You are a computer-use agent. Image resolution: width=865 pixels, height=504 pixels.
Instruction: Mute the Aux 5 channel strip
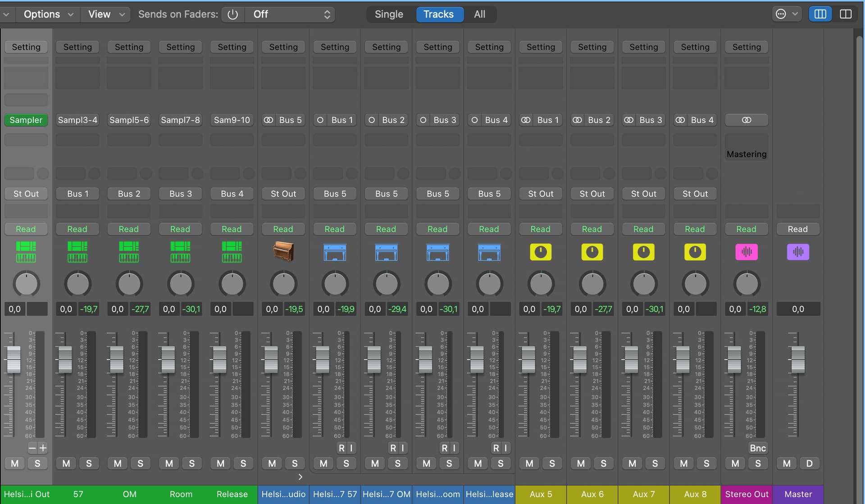(529, 463)
